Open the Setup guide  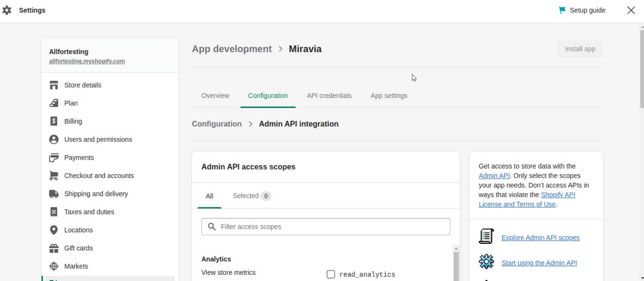point(582,10)
